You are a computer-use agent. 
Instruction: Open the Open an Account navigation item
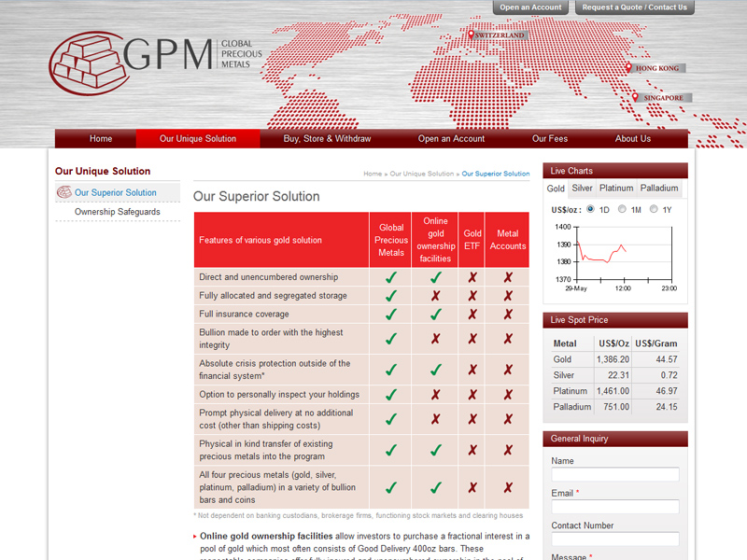[451, 138]
